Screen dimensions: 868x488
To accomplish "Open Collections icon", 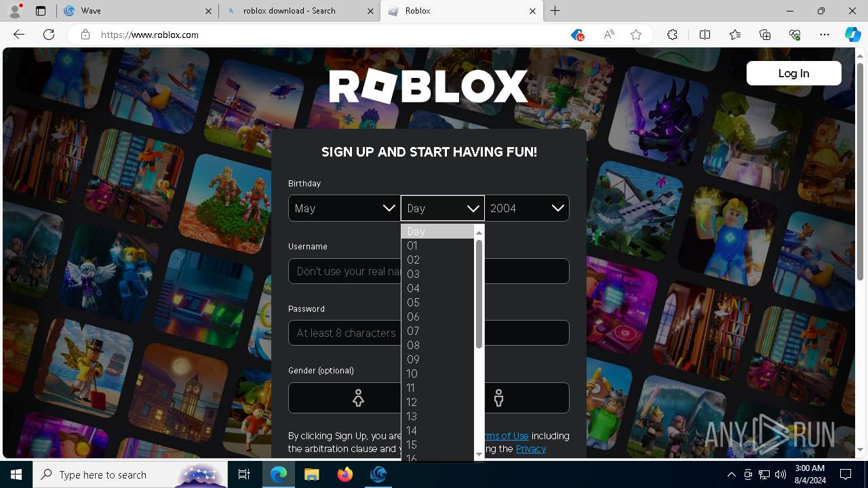I will [765, 35].
